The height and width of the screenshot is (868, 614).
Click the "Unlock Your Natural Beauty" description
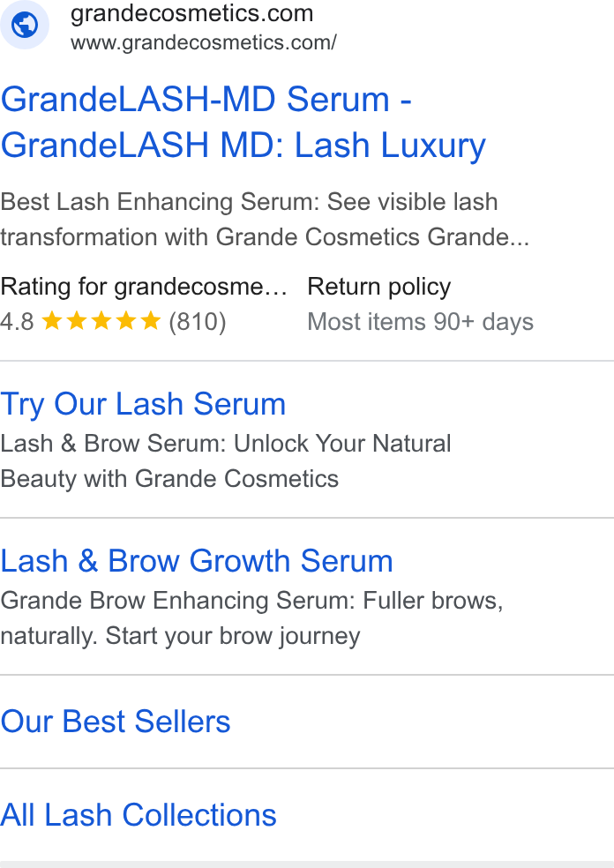[225, 461]
